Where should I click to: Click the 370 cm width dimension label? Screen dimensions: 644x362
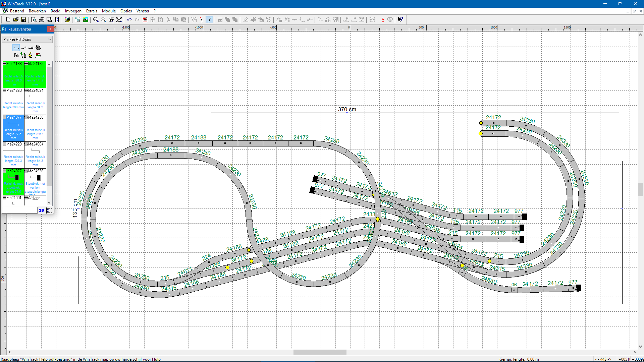pyautogui.click(x=347, y=109)
